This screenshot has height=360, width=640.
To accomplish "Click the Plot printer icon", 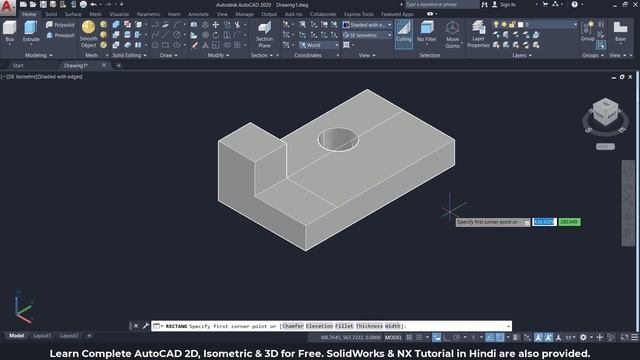I will [83, 4].
